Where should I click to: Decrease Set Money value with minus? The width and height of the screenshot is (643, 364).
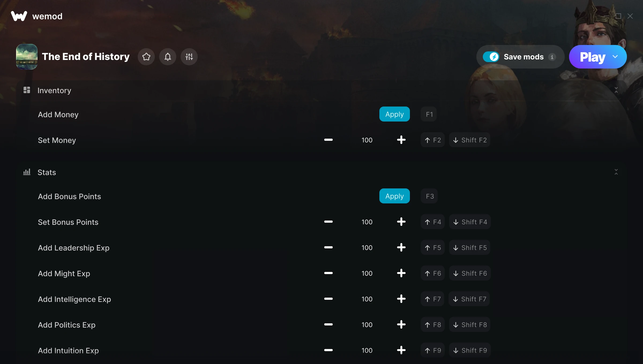pyautogui.click(x=328, y=140)
